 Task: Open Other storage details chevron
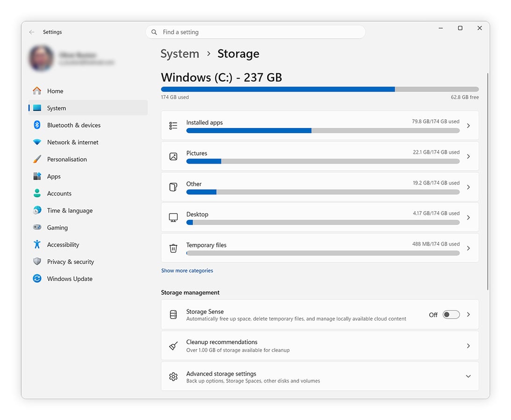click(468, 187)
